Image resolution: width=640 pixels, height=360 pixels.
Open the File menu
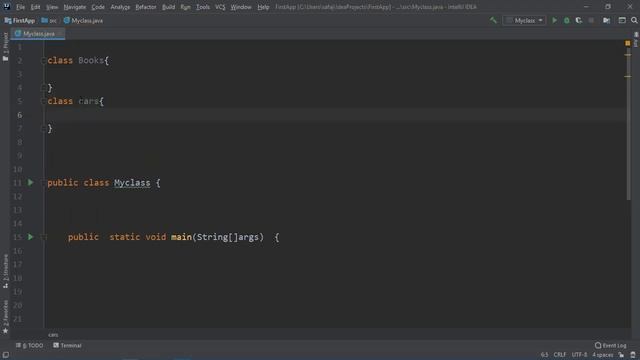[20, 7]
